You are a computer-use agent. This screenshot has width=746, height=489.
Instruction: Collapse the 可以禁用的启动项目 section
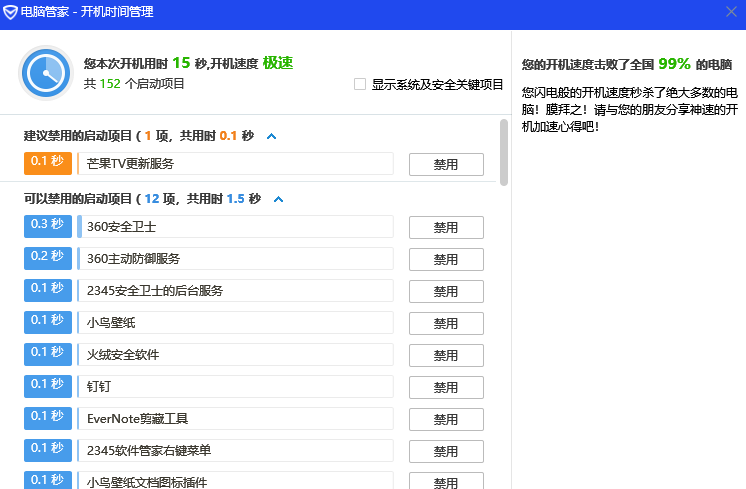tap(278, 200)
